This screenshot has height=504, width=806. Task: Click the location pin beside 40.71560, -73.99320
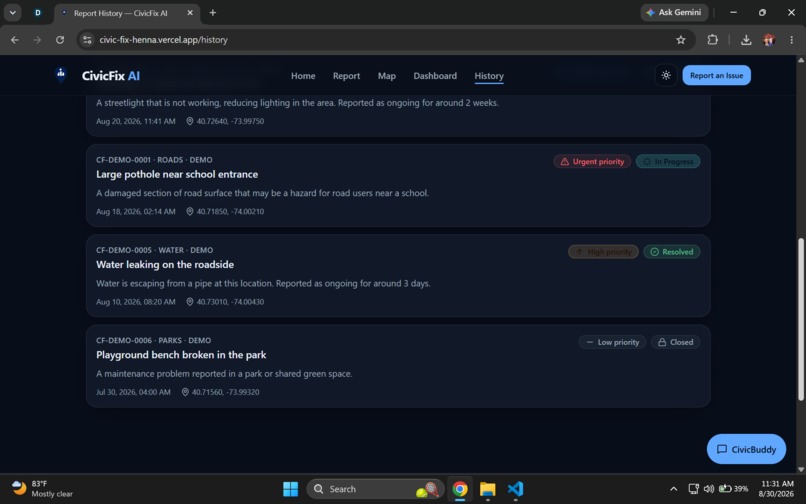pyautogui.click(x=185, y=392)
